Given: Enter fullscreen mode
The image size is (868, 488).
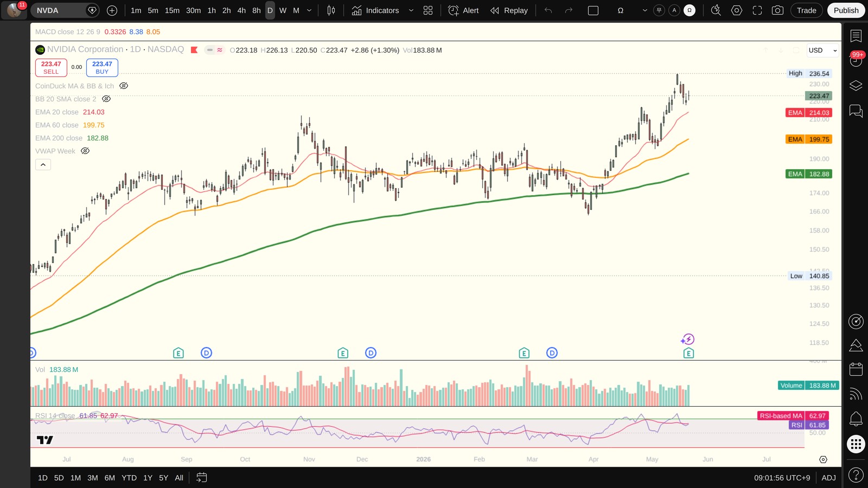Looking at the screenshot, I should (757, 10).
